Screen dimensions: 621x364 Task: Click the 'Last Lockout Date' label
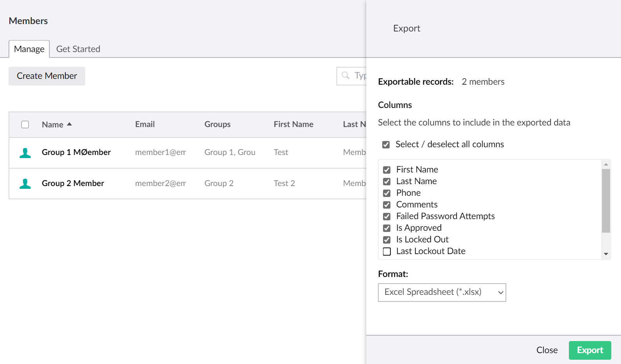(x=430, y=251)
